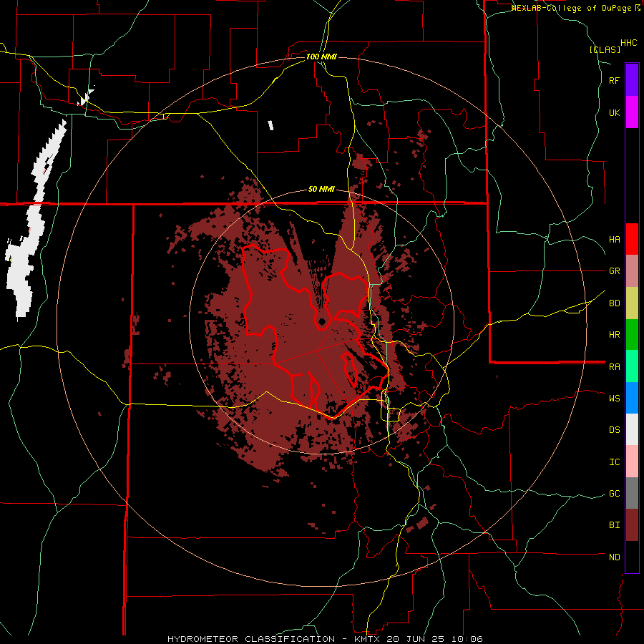Select the GR legend color block
644x644 pixels.
click(x=632, y=271)
